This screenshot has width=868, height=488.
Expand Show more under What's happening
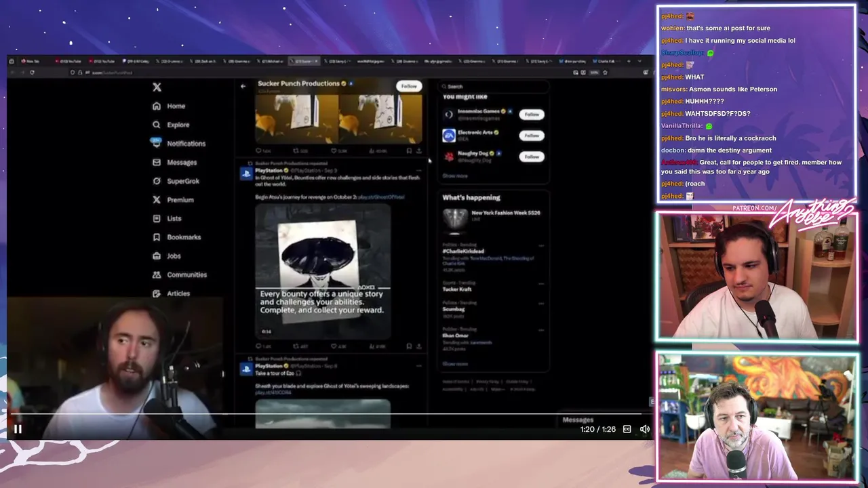[x=455, y=364]
